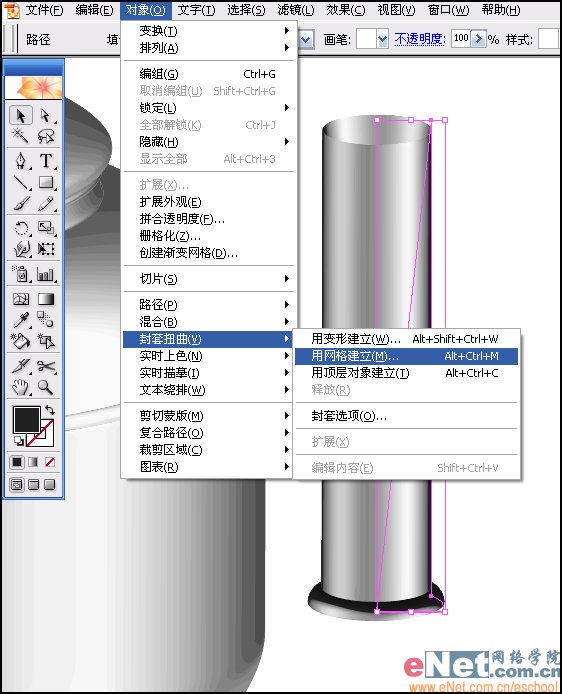The height and width of the screenshot is (694, 562).
Task: Open 封套选项(O)... dialog
Action: 406,416
